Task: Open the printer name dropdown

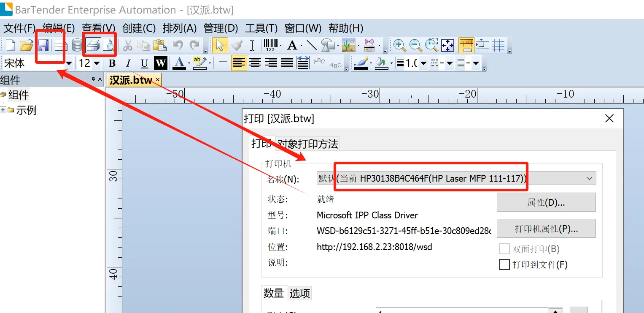Action: 589,179
